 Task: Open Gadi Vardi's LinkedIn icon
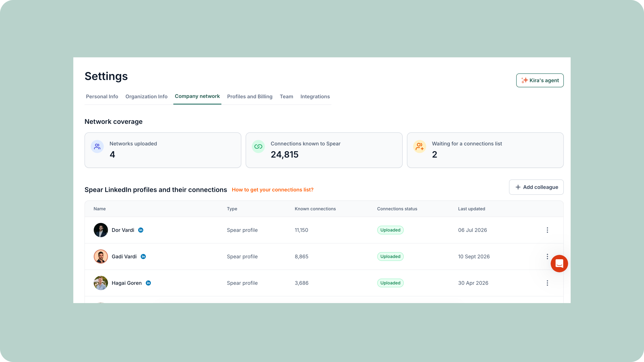[143, 257]
